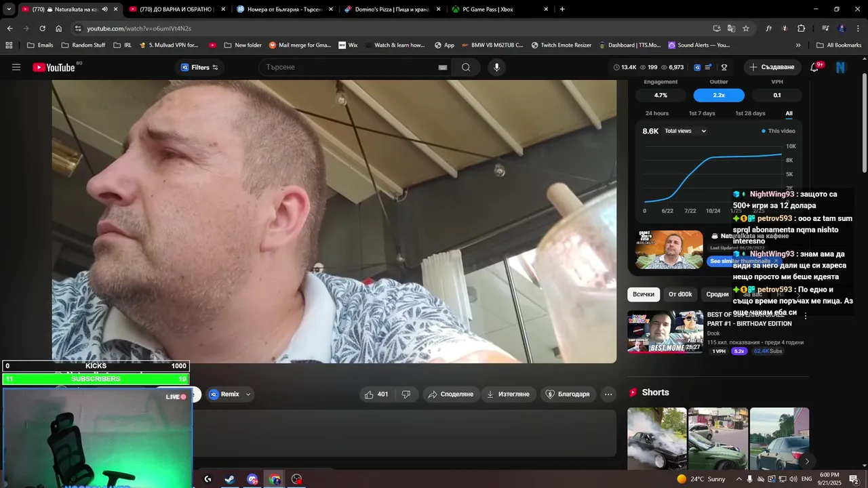Dislike the video with thumbs down
Screen dimensions: 868x488
click(x=406, y=394)
